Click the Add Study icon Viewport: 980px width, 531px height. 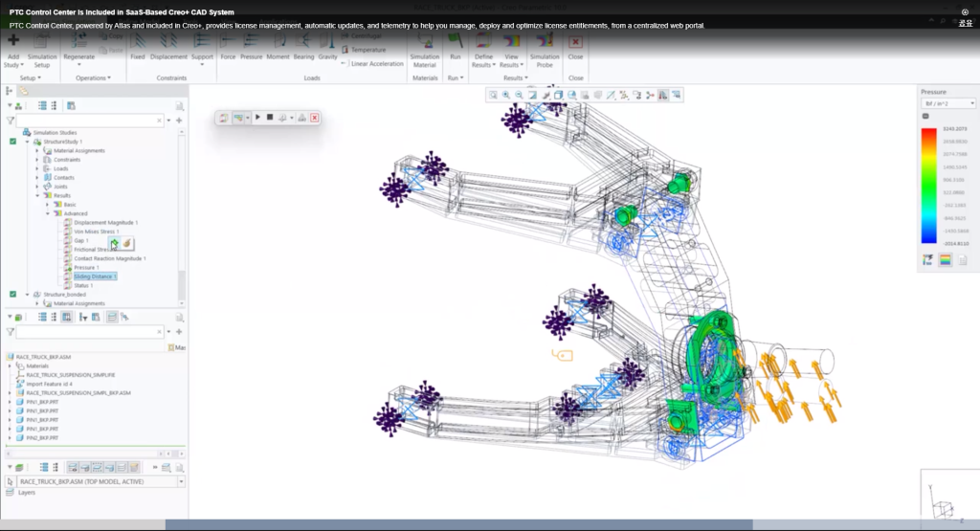[x=13, y=41]
